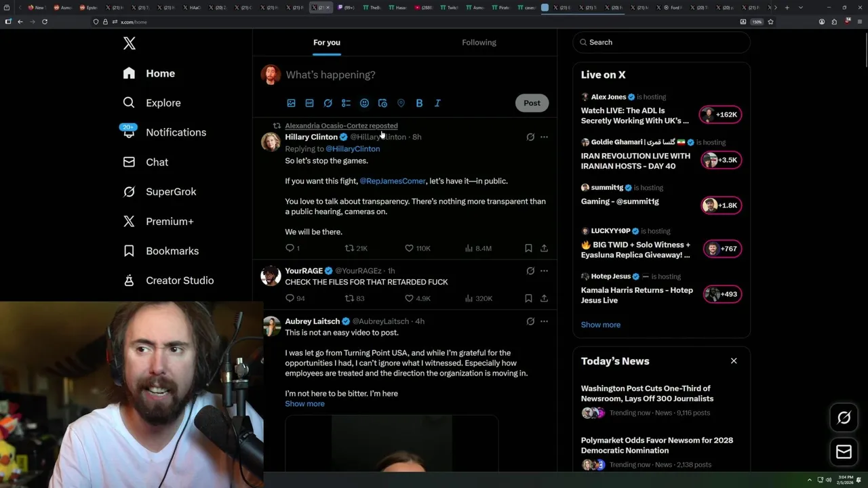Open the @HillaryClinton reply mention
The height and width of the screenshot is (488, 868).
coord(353,148)
